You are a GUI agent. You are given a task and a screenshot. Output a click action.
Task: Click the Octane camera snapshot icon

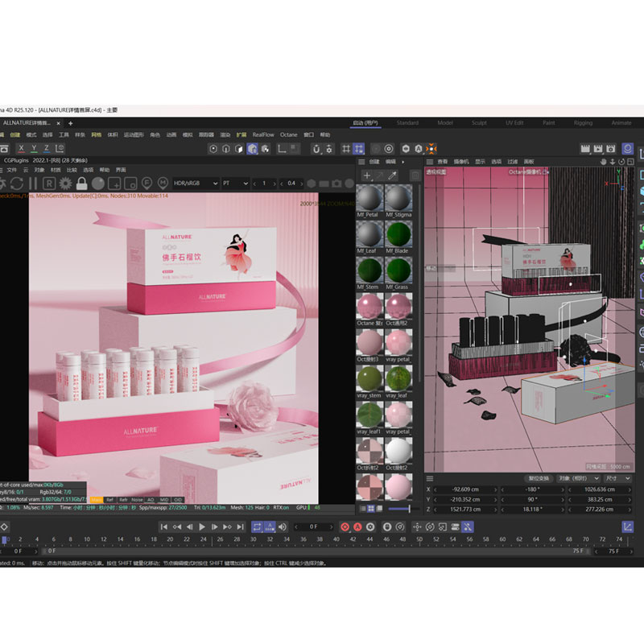336,184
